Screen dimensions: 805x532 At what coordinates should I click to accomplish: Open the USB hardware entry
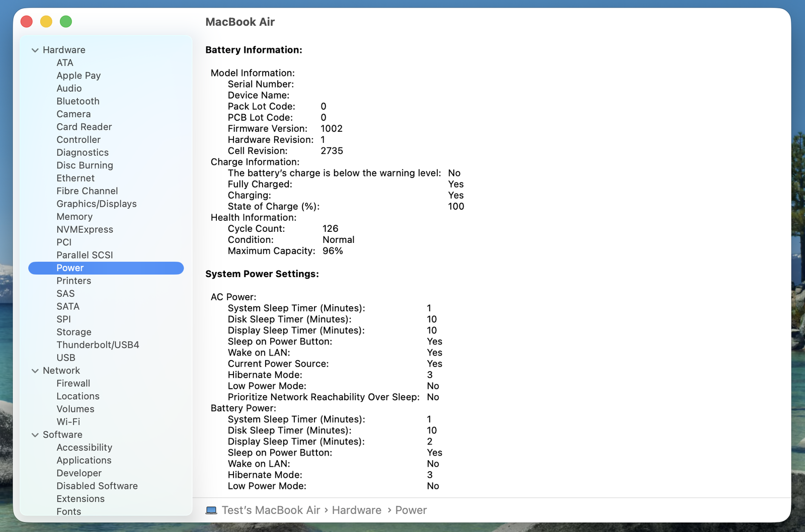66,358
